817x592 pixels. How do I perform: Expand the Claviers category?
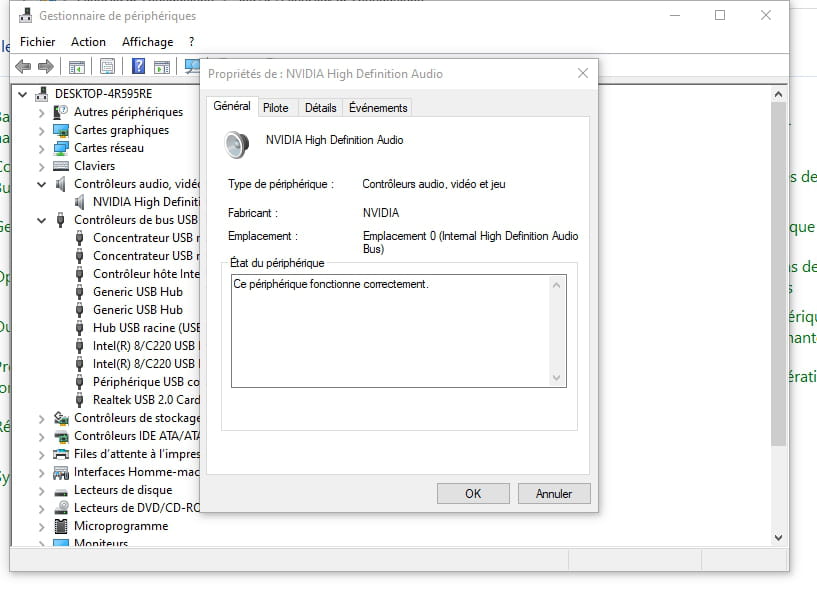tap(42, 166)
